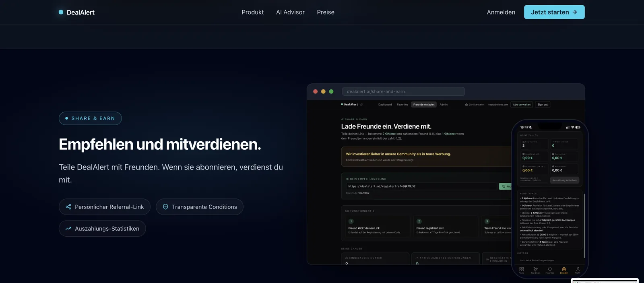The image size is (644, 283).
Task: Open the AI Advisor menu item
Action: (290, 12)
